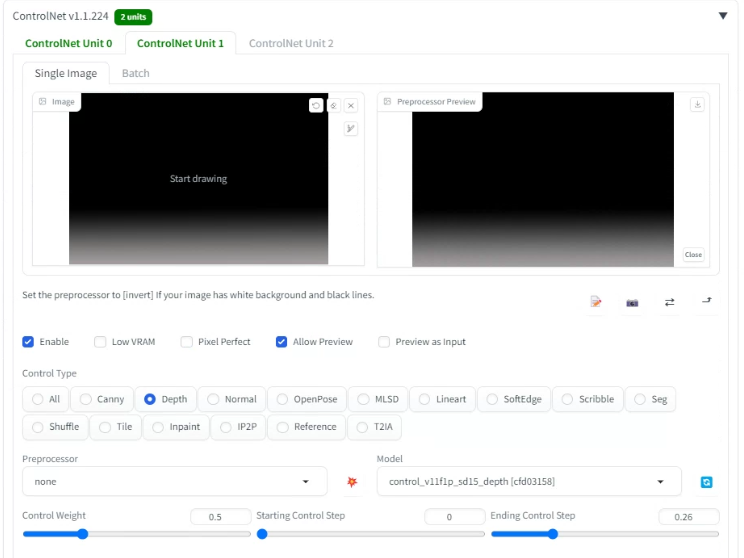Refresh the model list icon
The image size is (744, 558).
coord(707,482)
